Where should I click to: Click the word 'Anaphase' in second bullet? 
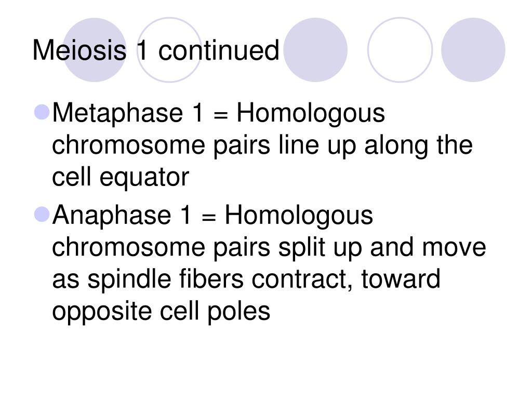point(112,216)
